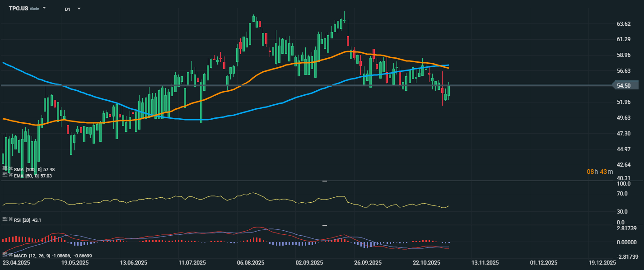644x270 pixels.
Task: Click the 54.50 current price label
Action: [x=625, y=85]
